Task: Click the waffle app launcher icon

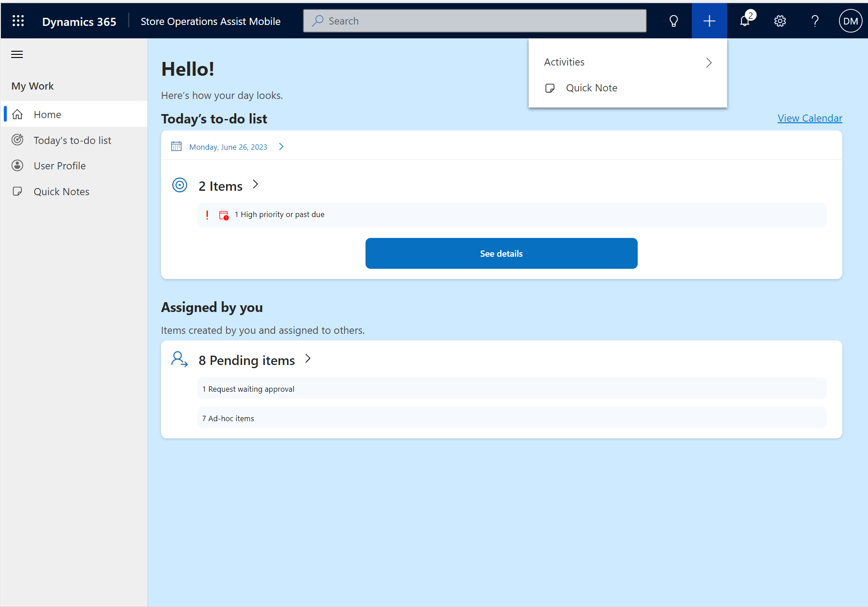Action: [x=18, y=21]
